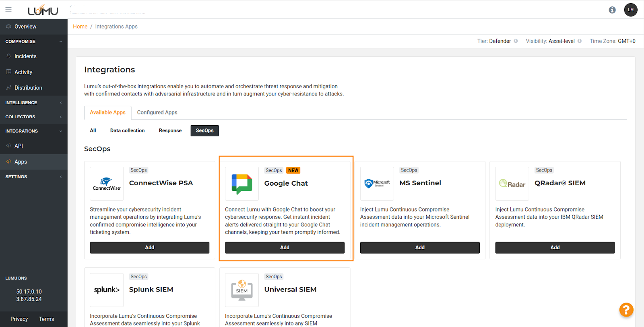This screenshot has height=327, width=644.
Task: Click the info icon in top bar
Action: click(x=612, y=10)
